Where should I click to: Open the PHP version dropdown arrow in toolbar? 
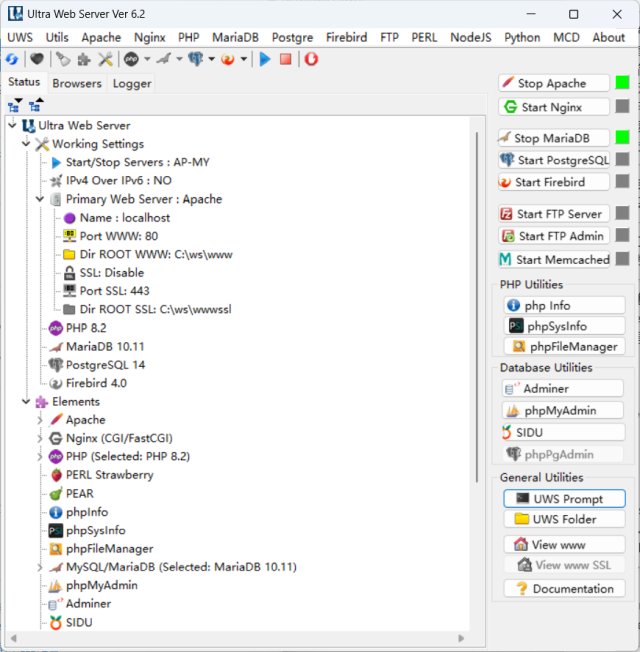147,60
